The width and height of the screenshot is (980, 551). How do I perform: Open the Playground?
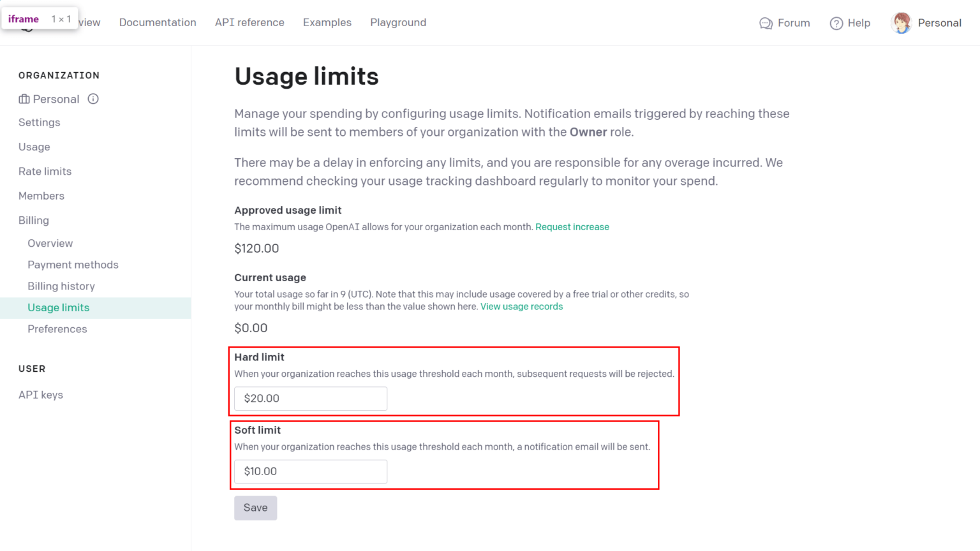click(x=398, y=22)
